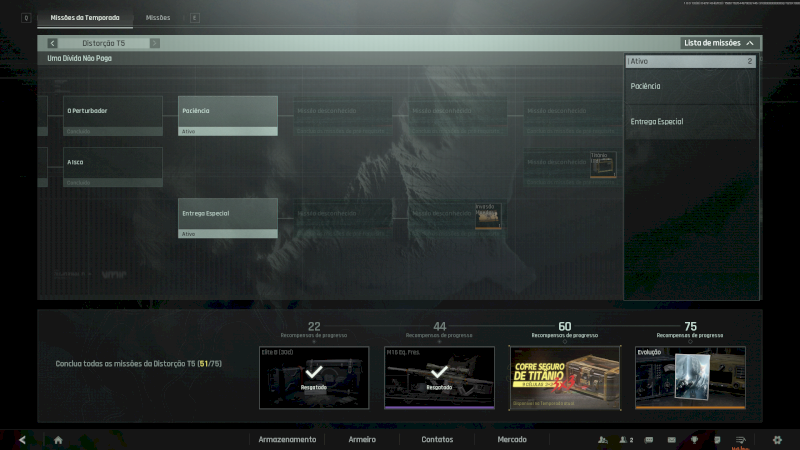This screenshot has height=450, width=800.
Task: Open the friends icon in bottom bar
Action: 602,439
